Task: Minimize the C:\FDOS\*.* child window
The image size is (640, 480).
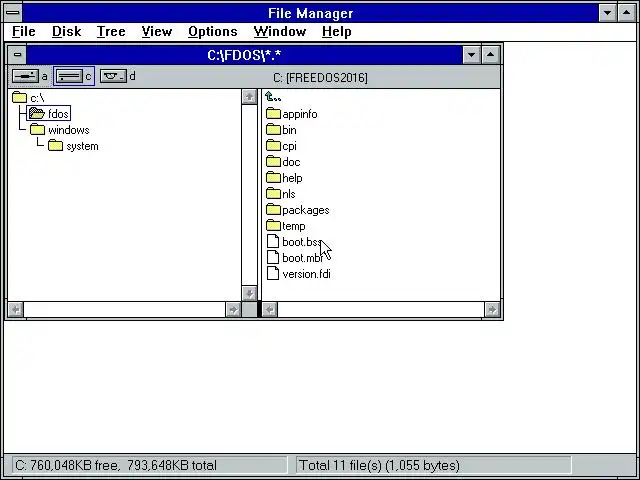Action: (x=471, y=54)
